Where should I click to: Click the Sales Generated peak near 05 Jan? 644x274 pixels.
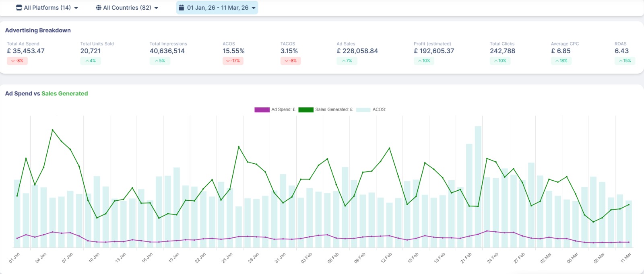tap(53, 130)
